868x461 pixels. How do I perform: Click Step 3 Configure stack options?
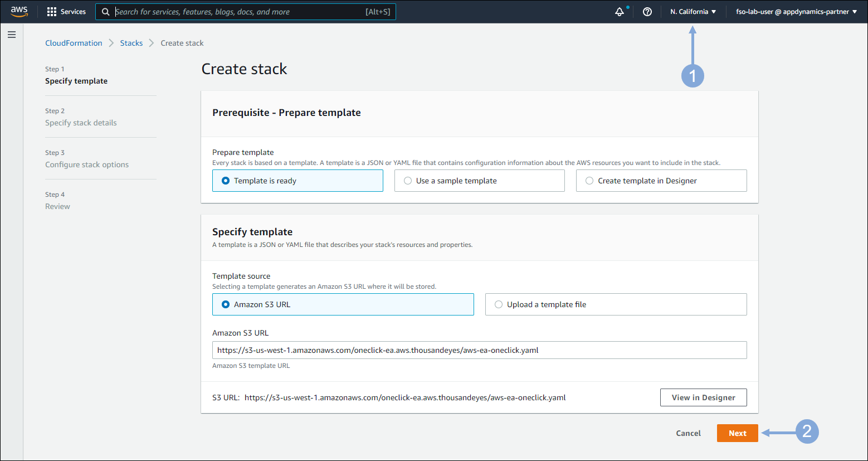pos(87,159)
